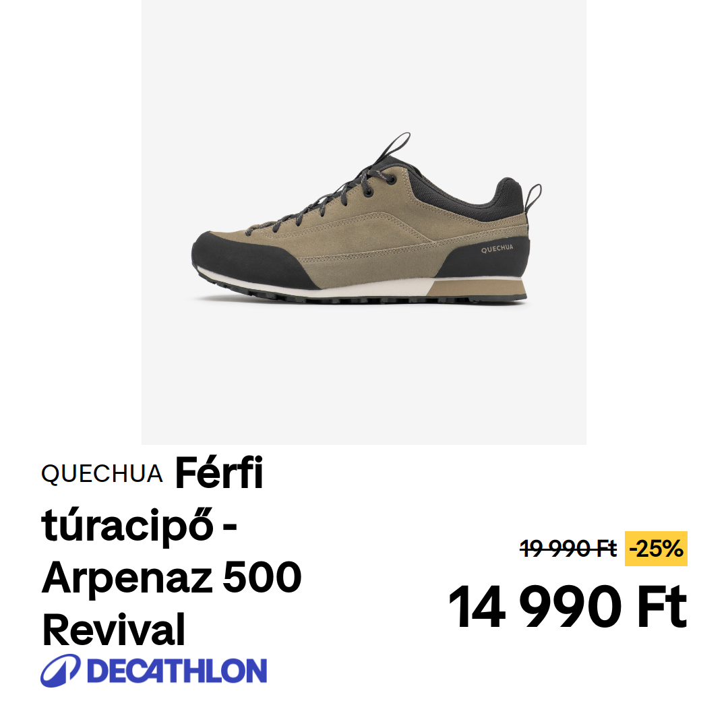Click the Decathlon logo
The image size is (728, 728).
[x=154, y=671]
